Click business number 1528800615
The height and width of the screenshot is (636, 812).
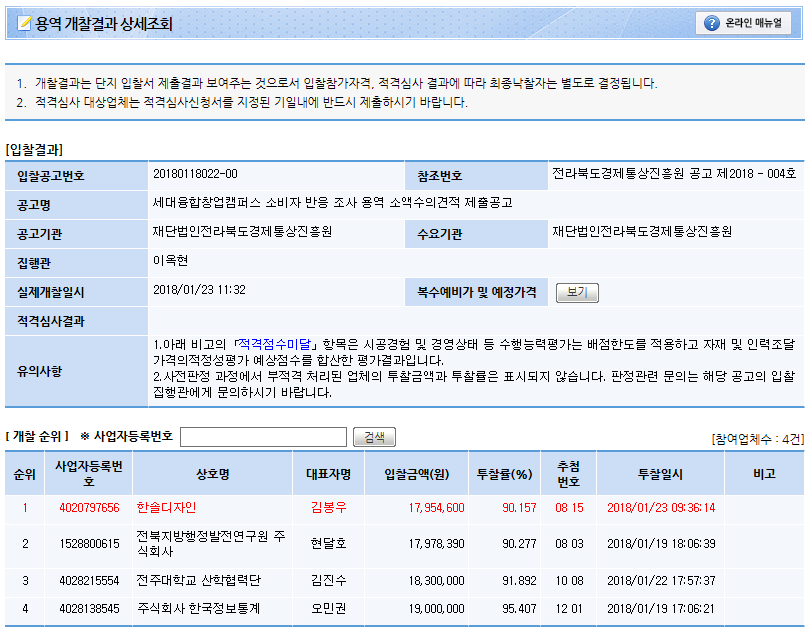[x=88, y=544]
